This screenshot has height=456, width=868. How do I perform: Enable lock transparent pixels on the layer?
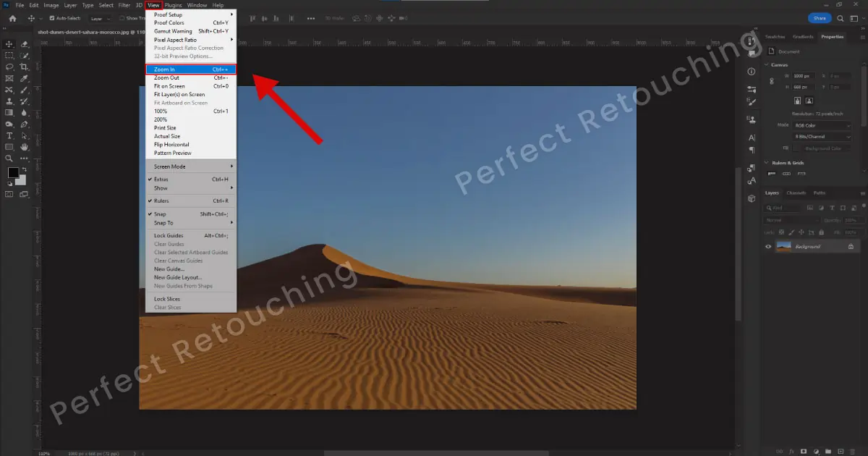[x=780, y=232]
